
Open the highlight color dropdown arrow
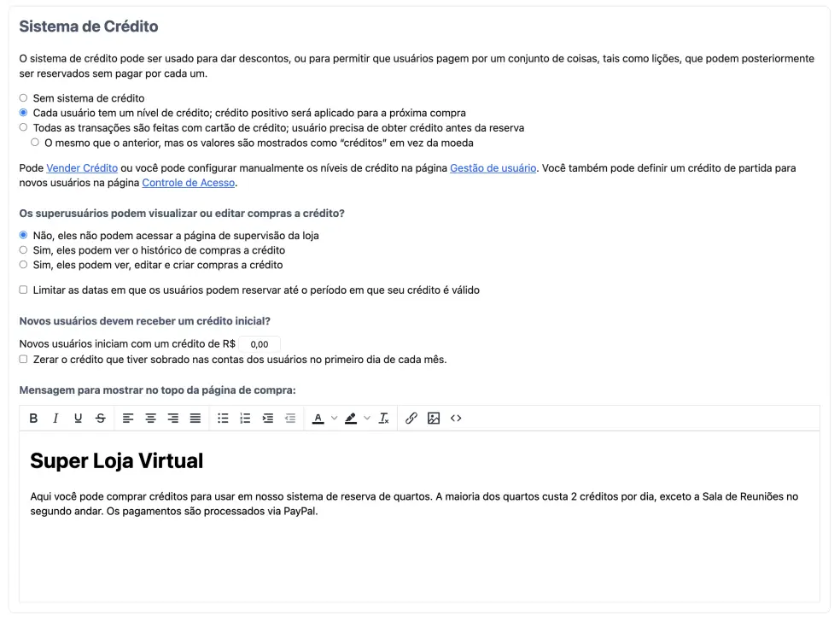tap(367, 419)
